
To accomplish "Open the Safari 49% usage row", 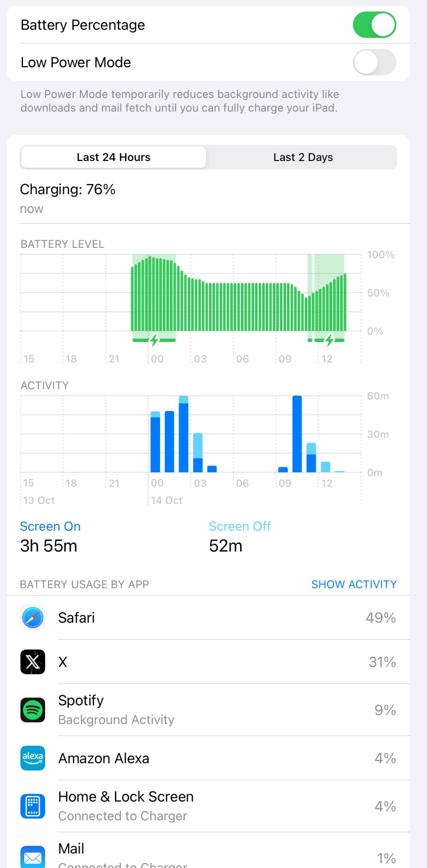I will [209, 618].
